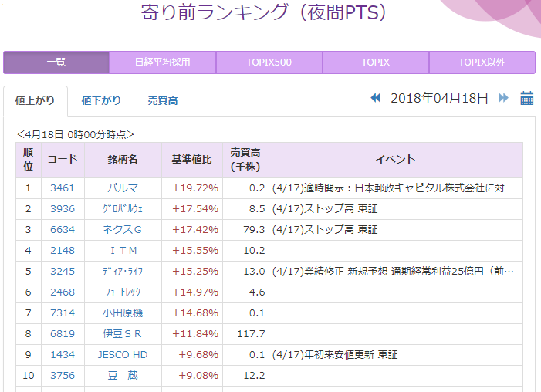The image size is (541, 392).
Task: Select the 値上がり ranking tab
Action: pos(36,100)
